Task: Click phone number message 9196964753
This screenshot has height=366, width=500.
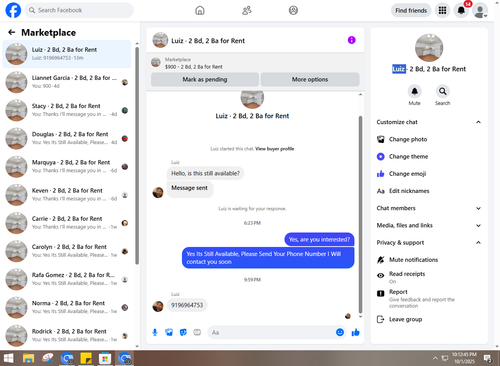Action: (x=187, y=305)
